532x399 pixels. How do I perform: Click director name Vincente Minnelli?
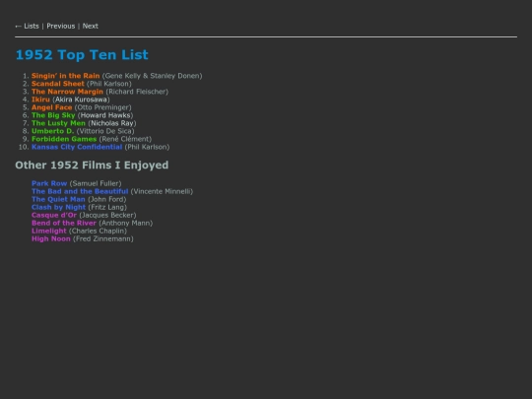click(x=162, y=191)
